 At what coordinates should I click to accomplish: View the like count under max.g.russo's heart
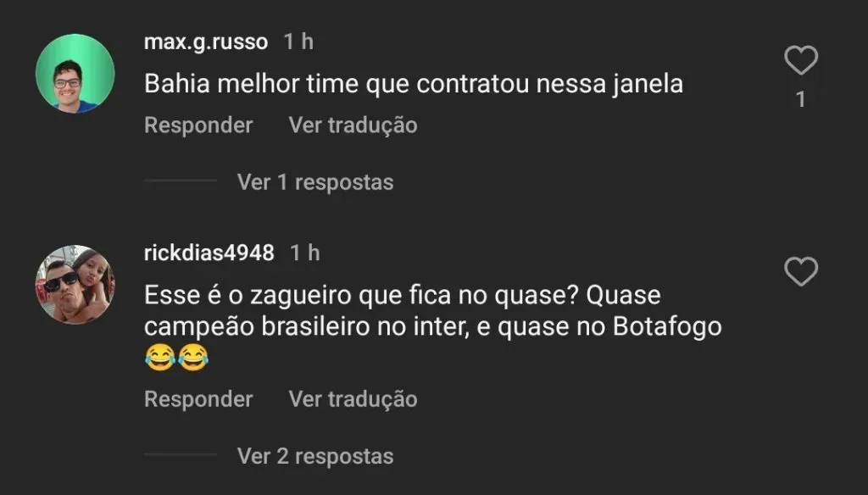pyautogui.click(x=800, y=100)
